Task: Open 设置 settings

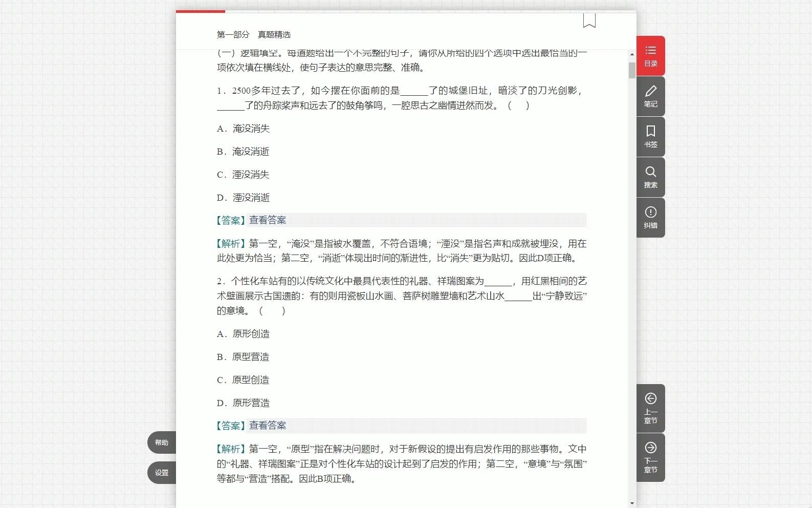Action: click(x=162, y=473)
